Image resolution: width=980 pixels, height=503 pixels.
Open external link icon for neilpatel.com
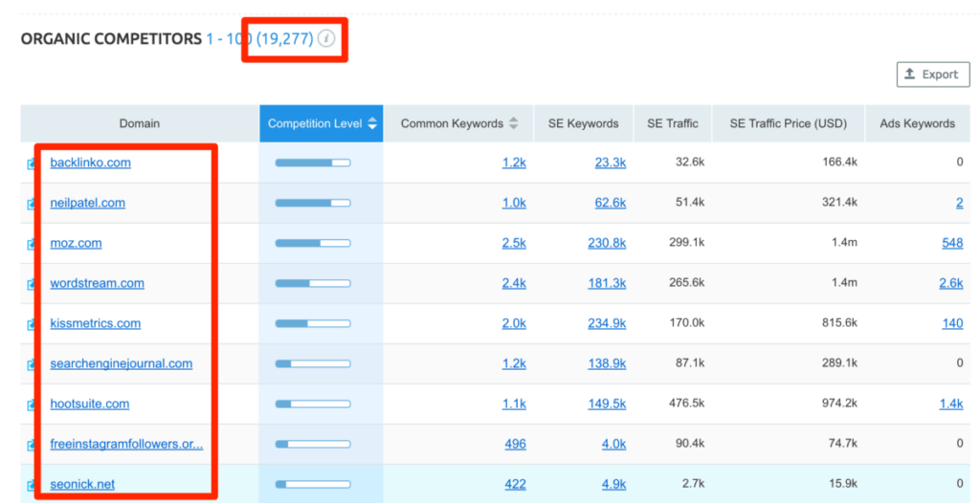pos(31,204)
